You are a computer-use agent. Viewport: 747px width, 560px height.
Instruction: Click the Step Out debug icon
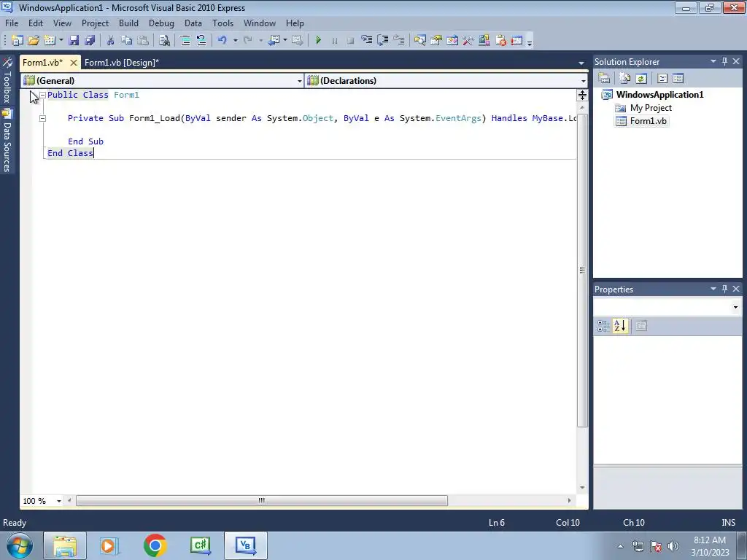(x=399, y=41)
